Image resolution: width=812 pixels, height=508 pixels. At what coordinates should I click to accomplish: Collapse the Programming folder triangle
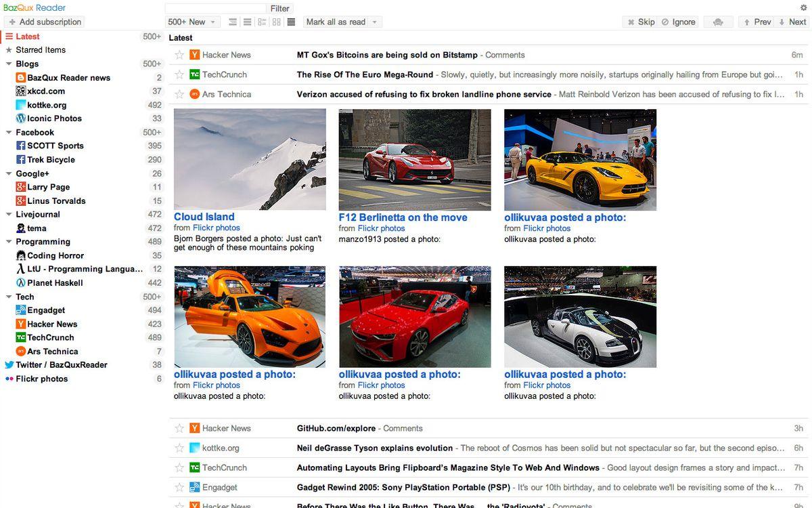point(9,242)
